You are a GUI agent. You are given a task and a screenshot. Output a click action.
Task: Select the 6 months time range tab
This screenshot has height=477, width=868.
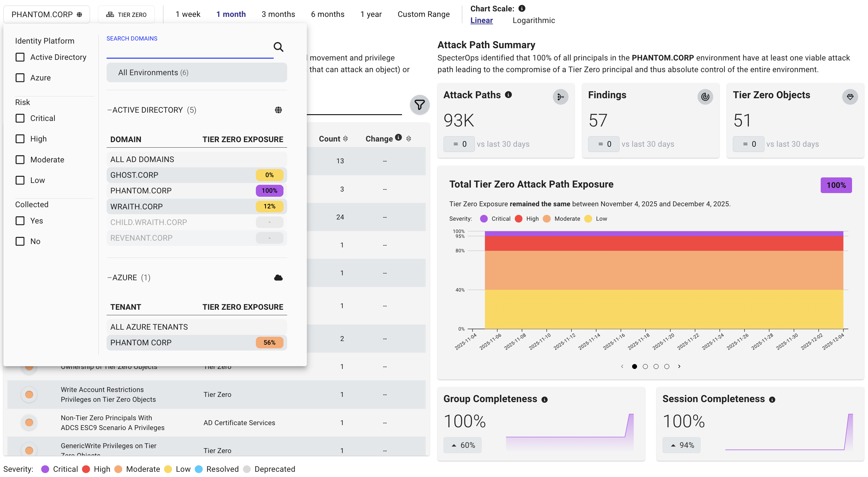pyautogui.click(x=327, y=14)
